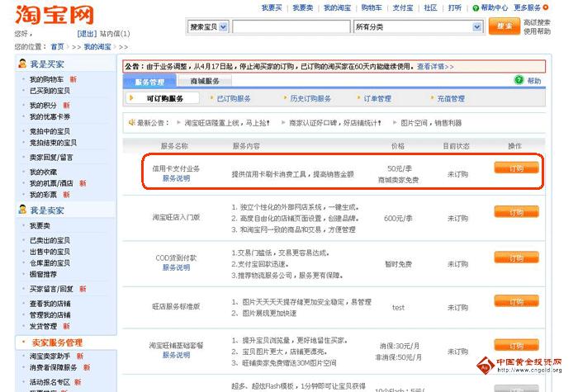Click the 最新公告 speaker icon
The width and height of the screenshot is (578, 392).
131,122
